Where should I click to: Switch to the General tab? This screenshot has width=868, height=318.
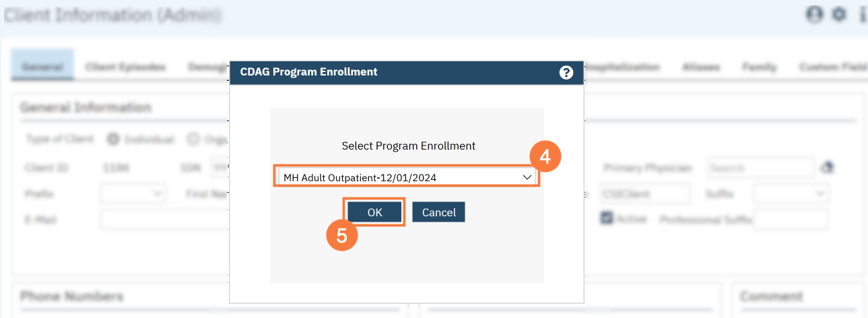[x=42, y=67]
